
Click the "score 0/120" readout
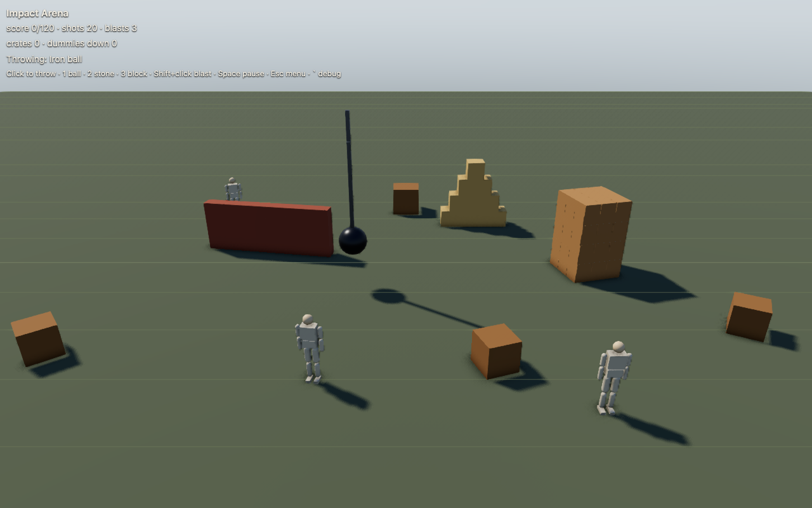30,28
